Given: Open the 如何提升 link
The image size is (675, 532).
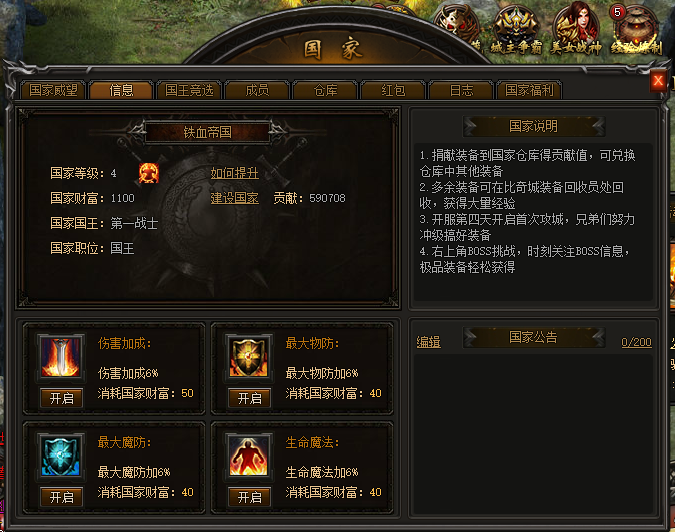Looking at the screenshot, I should point(235,173).
